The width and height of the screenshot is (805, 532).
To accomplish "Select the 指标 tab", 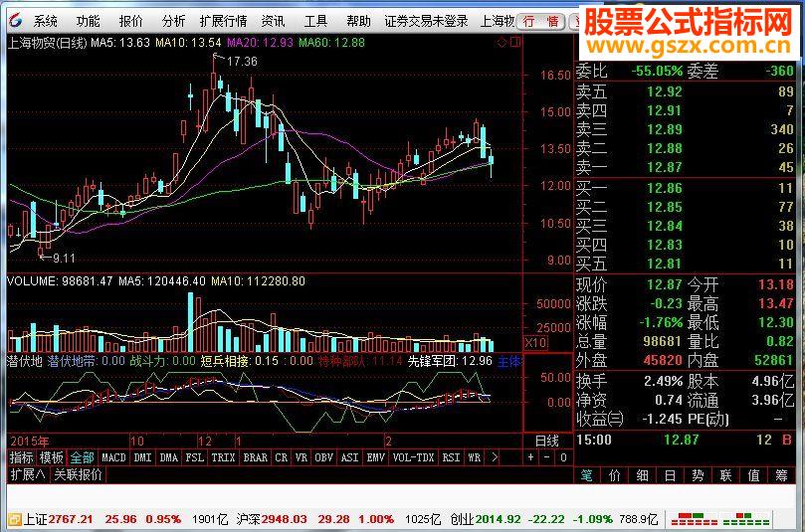I will [22, 457].
